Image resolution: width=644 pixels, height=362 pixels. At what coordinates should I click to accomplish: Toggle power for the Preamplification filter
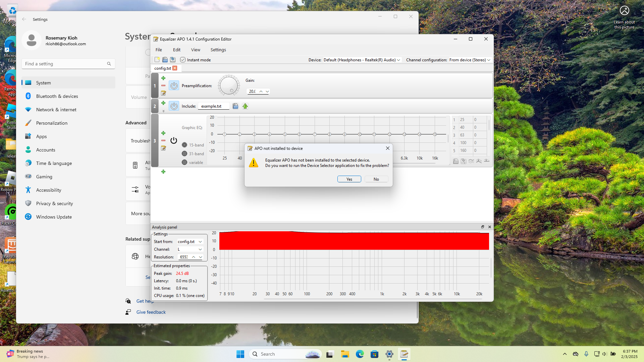[x=174, y=85]
